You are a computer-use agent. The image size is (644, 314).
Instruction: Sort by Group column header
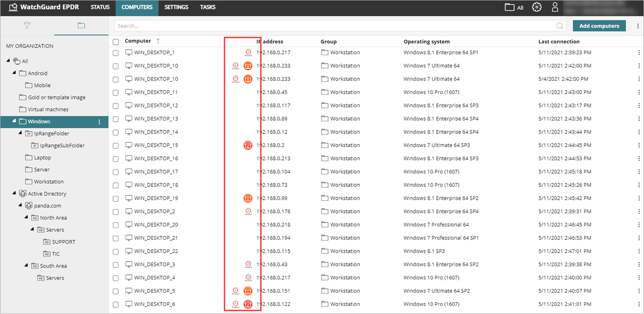[x=329, y=42]
